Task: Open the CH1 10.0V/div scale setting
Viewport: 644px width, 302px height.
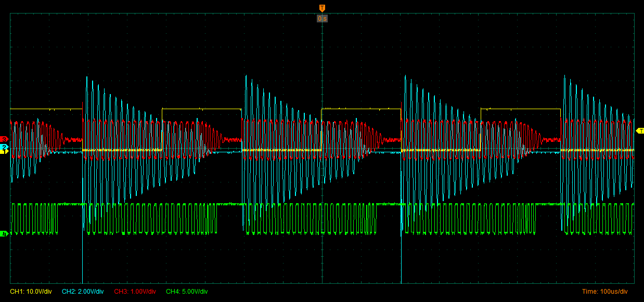Action: tap(31, 292)
